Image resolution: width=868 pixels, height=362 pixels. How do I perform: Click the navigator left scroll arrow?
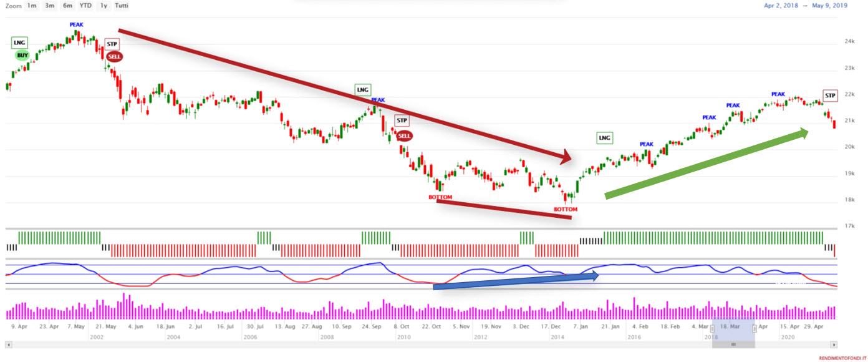coord(7,344)
